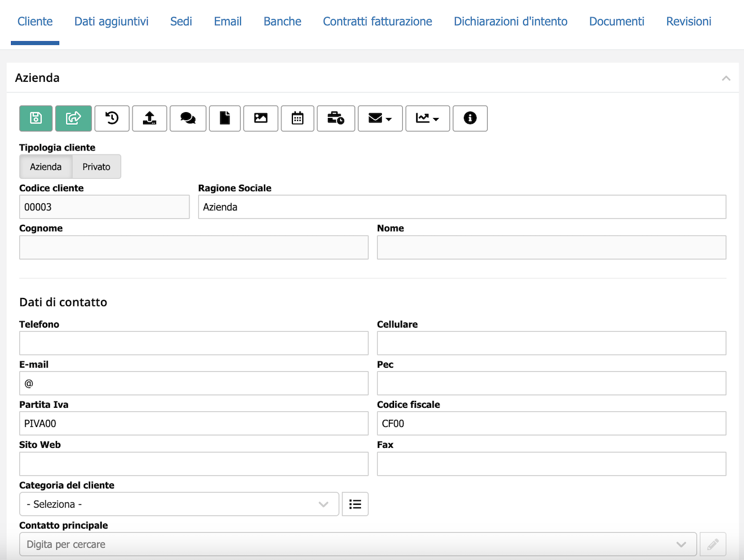Focus the Sito Web input field
Viewport: 744px width, 560px height.
194,464
